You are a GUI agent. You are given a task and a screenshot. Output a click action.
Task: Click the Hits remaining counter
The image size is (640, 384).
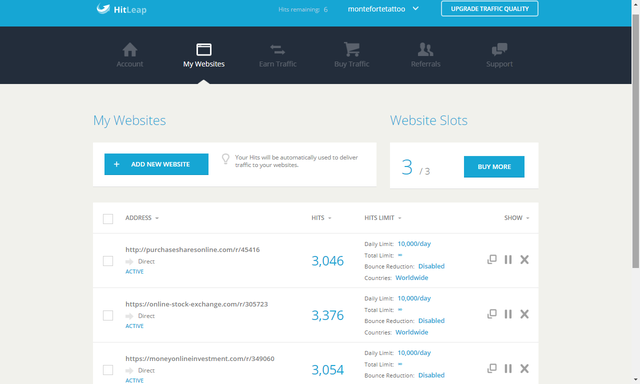pyautogui.click(x=303, y=9)
